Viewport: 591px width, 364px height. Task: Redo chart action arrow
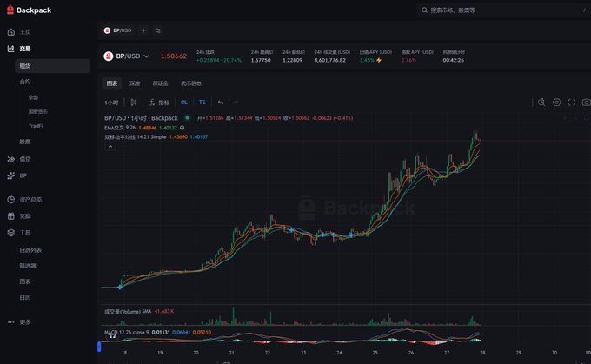click(x=236, y=103)
